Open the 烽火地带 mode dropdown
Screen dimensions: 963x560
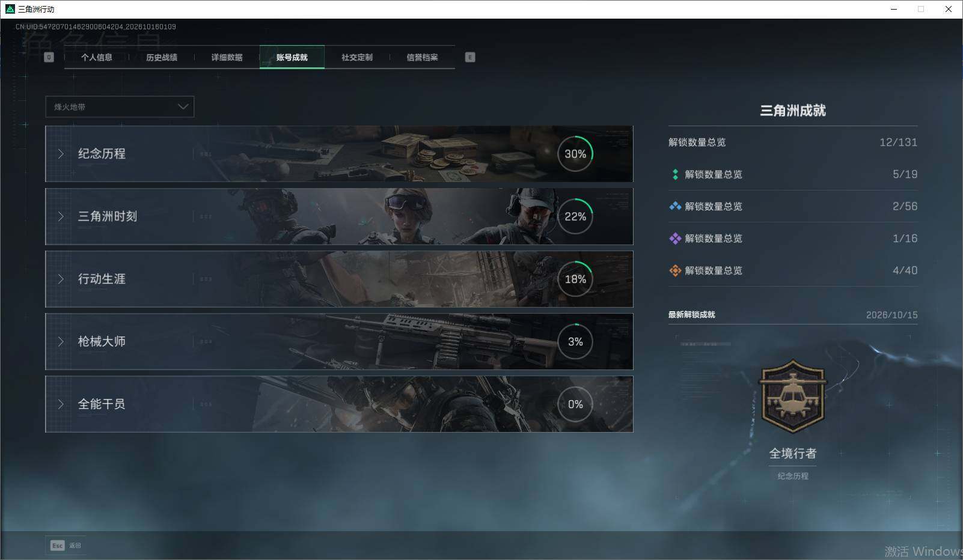tap(120, 106)
